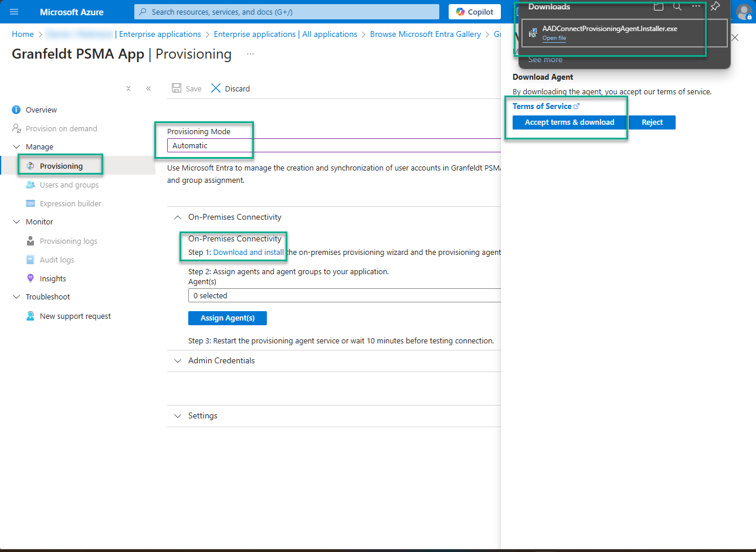
Task: Click the Discard X icon
Action: (216, 88)
